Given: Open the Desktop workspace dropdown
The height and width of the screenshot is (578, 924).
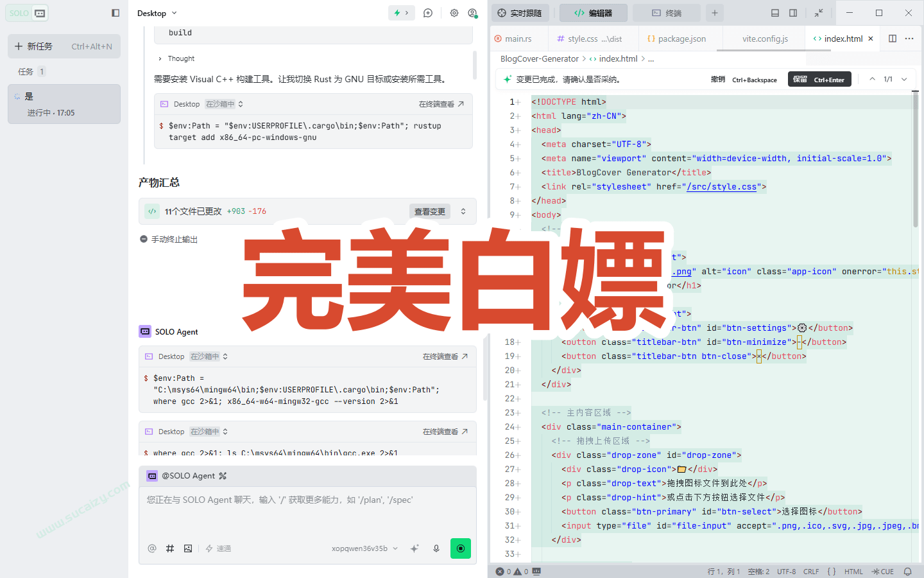Looking at the screenshot, I should 157,13.
